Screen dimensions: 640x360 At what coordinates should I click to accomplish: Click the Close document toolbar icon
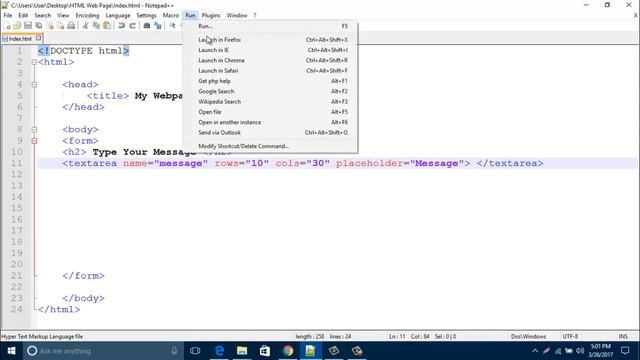[x=50, y=26]
